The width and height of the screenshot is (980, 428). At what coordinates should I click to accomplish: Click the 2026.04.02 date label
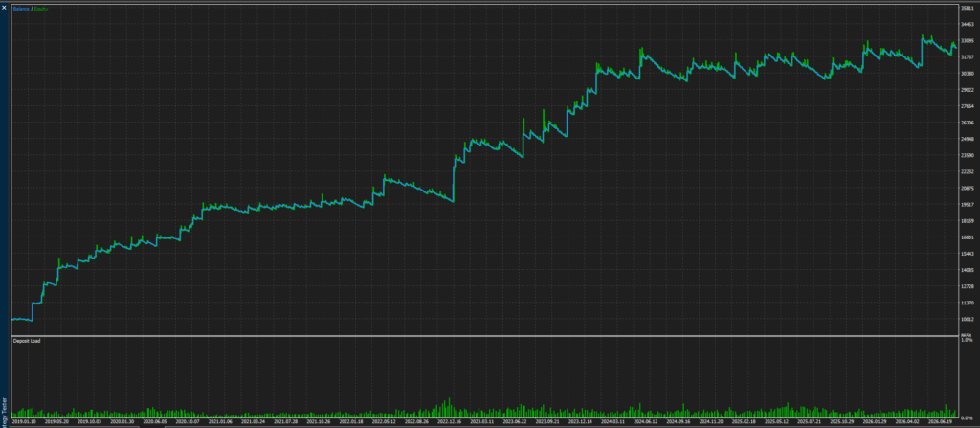pos(907,421)
